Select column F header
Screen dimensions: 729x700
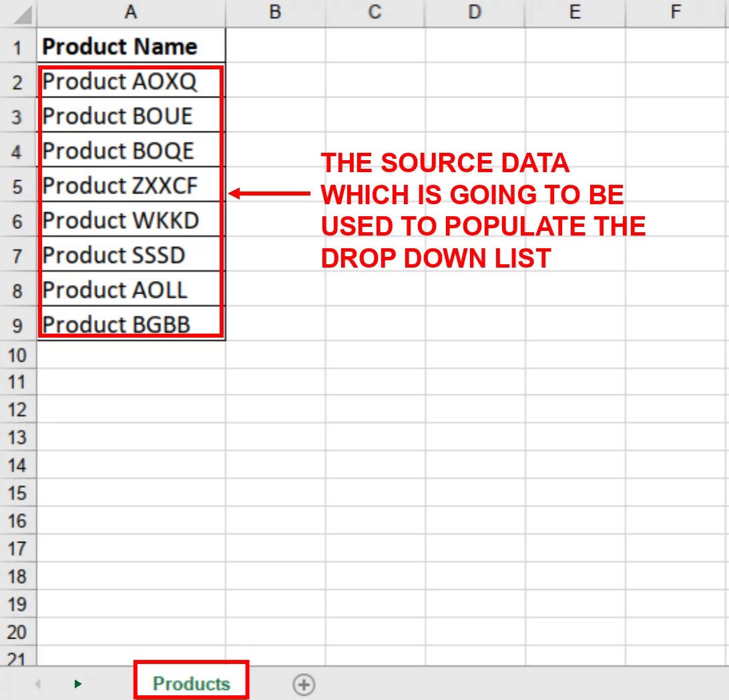(x=676, y=12)
